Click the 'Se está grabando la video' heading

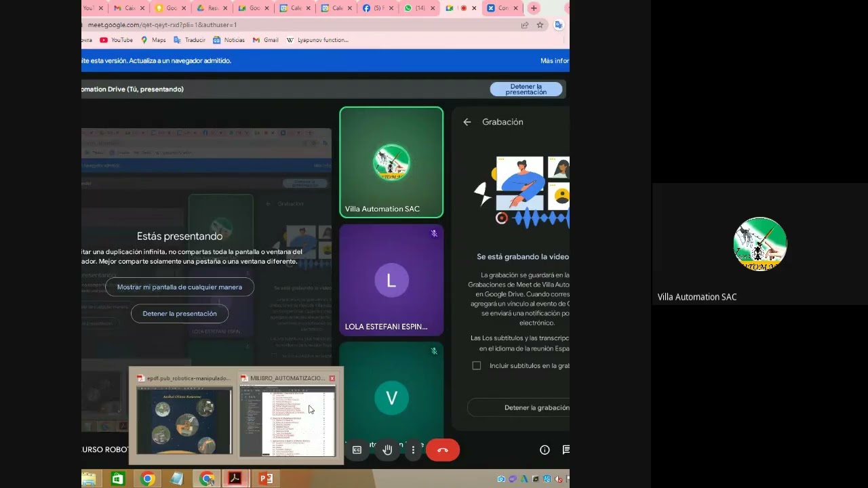click(523, 257)
